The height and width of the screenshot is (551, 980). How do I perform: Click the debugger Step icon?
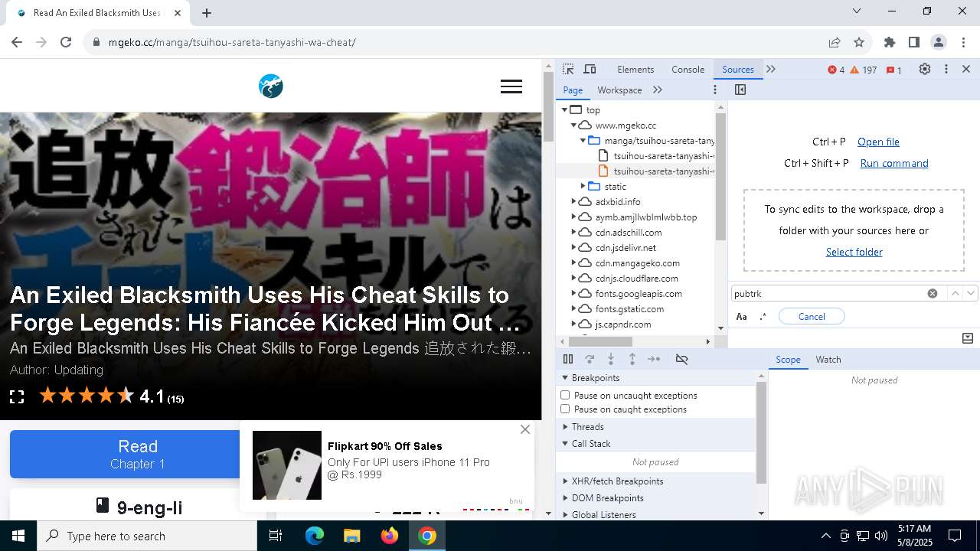click(654, 359)
